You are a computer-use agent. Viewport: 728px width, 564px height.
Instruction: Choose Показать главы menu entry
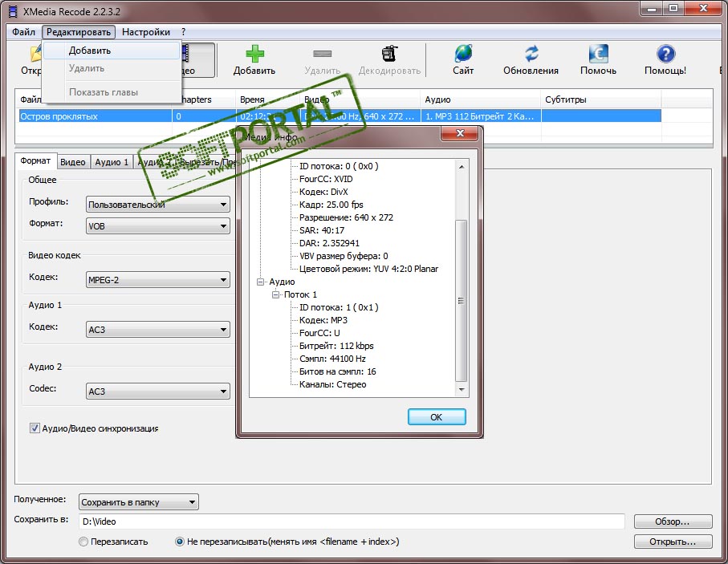(x=112, y=92)
